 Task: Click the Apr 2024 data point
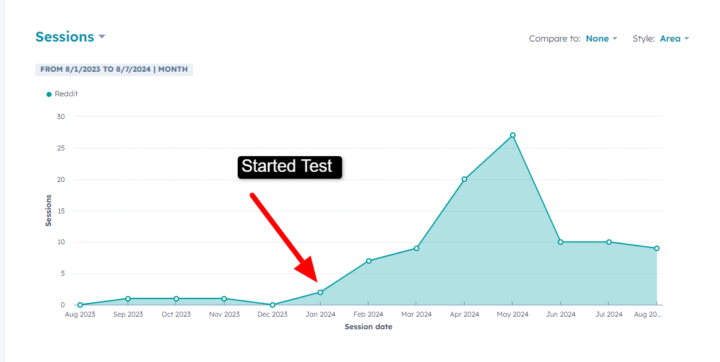pyautogui.click(x=464, y=179)
